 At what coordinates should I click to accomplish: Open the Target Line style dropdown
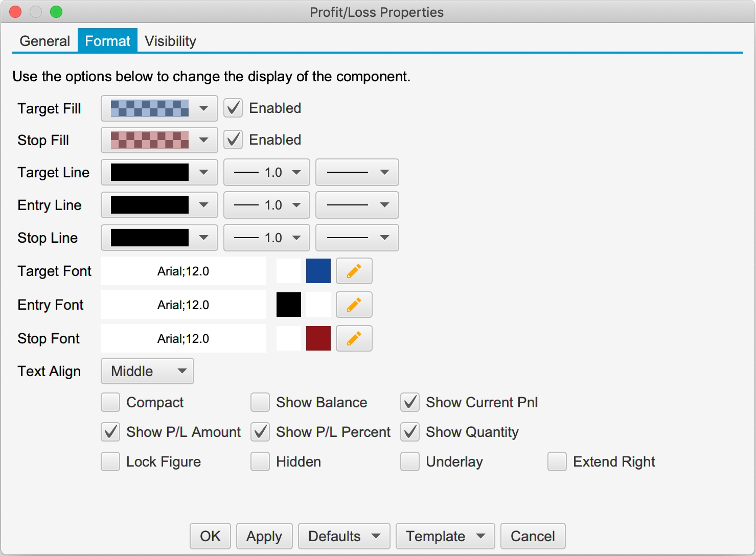click(357, 172)
